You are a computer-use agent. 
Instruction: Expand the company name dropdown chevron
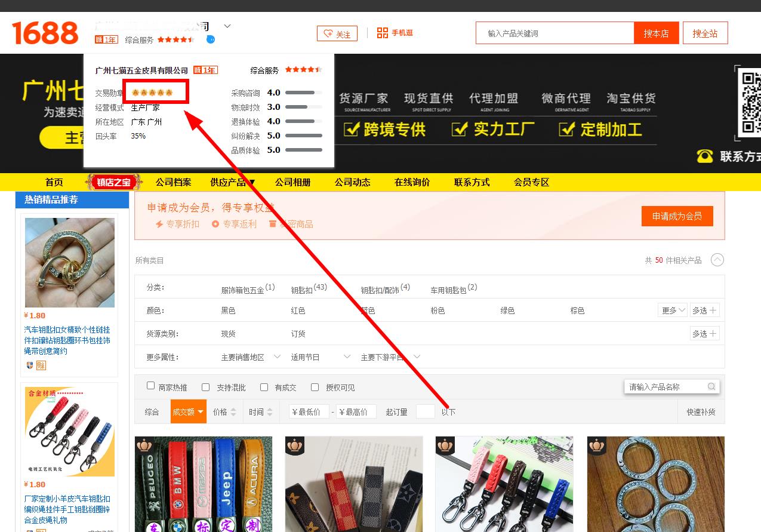[227, 26]
